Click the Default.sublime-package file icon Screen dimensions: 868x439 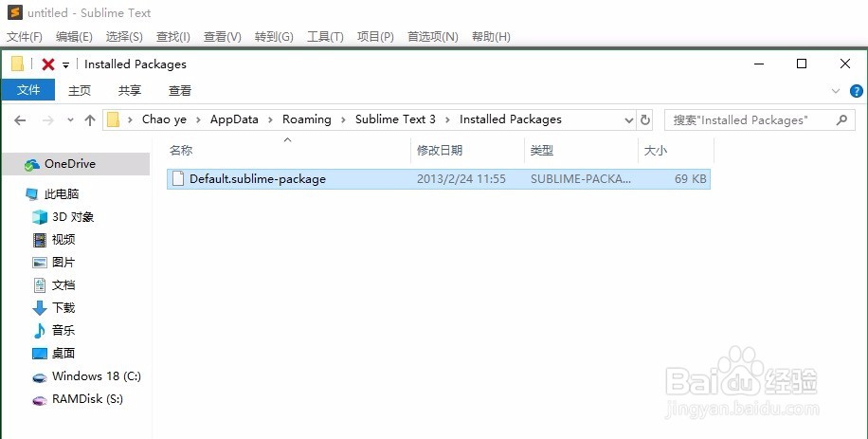pos(178,179)
